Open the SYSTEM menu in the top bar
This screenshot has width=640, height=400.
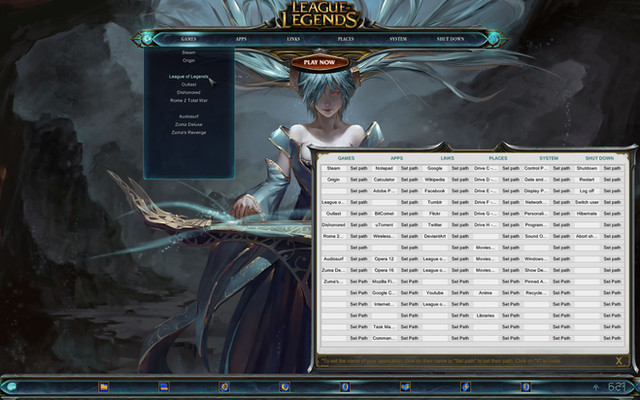(x=398, y=39)
